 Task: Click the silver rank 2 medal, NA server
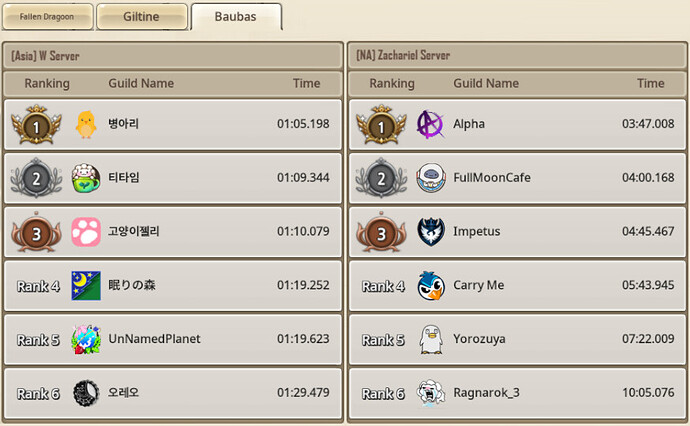click(381, 178)
